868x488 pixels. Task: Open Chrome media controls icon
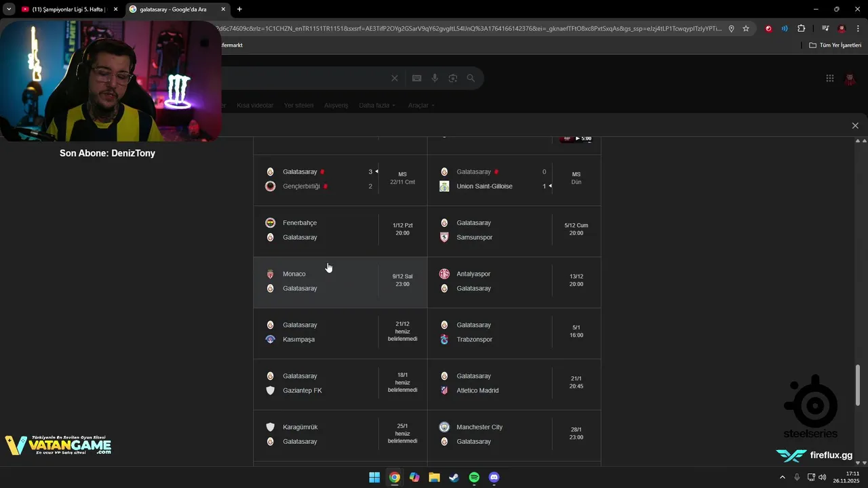[x=825, y=28]
